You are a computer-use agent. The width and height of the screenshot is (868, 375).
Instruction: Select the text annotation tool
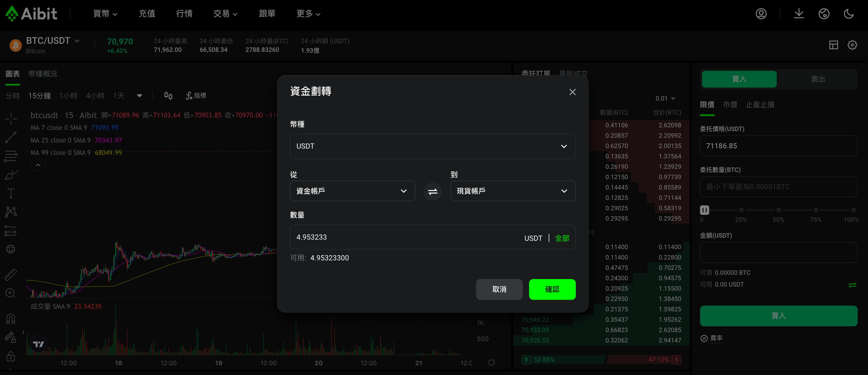pyautogui.click(x=11, y=193)
